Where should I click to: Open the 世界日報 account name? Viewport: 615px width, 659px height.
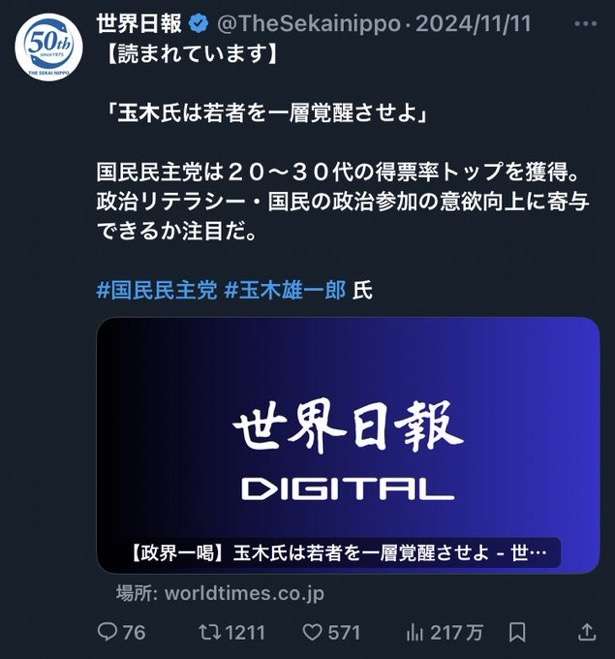pos(139,24)
